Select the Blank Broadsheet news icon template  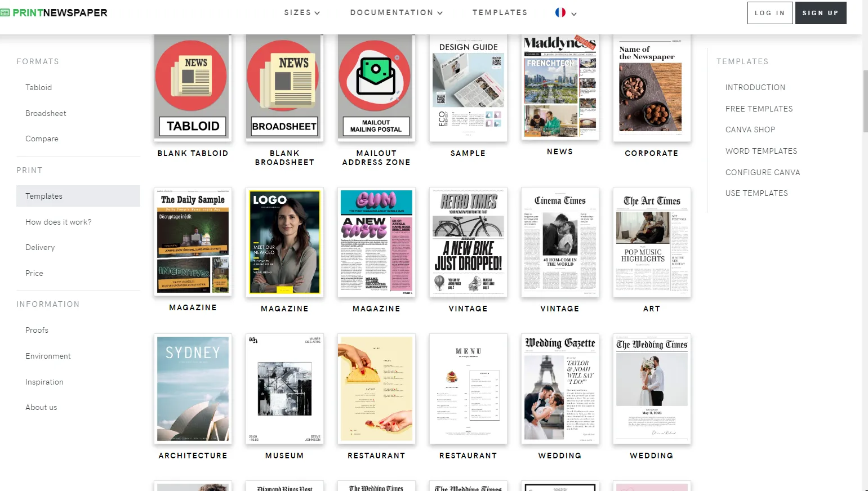(284, 87)
